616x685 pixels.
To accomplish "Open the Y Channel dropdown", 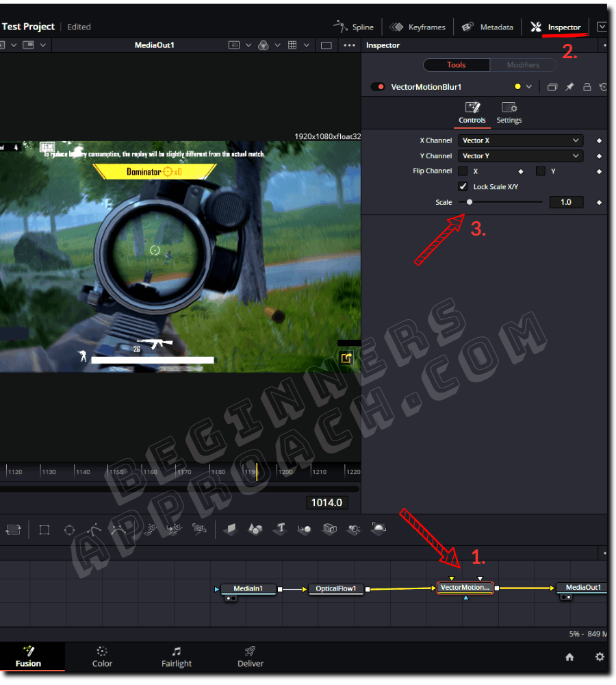I will 520,155.
